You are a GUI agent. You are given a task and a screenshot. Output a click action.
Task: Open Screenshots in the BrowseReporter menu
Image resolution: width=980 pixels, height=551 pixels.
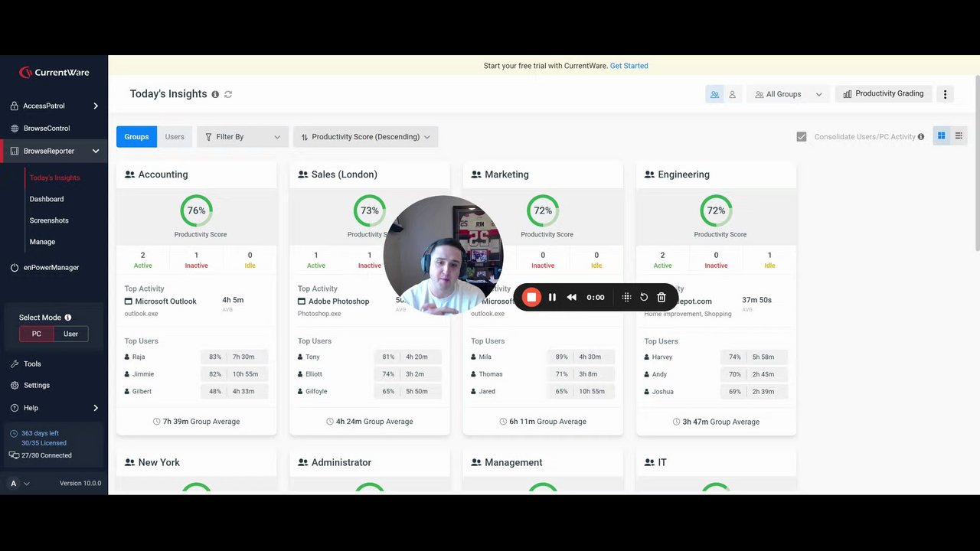[49, 220]
